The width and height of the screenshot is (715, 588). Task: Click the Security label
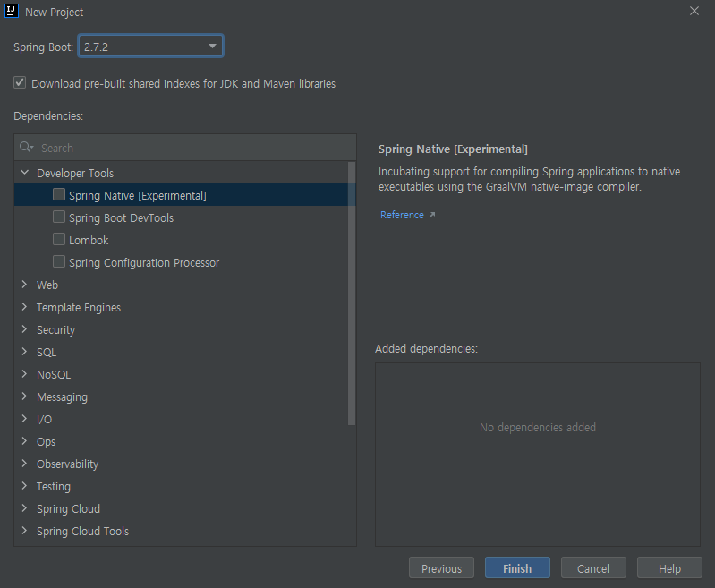coord(55,330)
